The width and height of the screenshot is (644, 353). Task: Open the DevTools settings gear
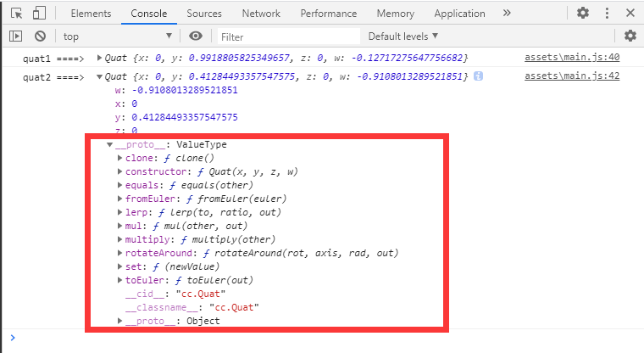(x=583, y=14)
